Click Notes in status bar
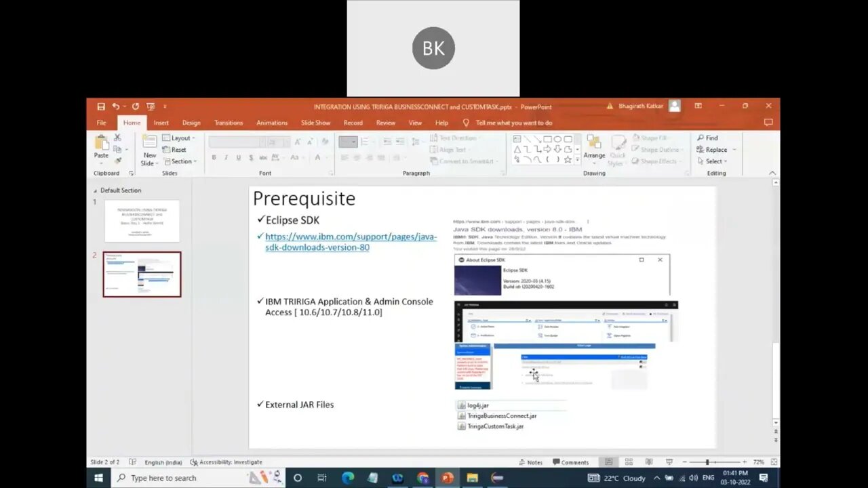868x488 pixels. [530, 462]
